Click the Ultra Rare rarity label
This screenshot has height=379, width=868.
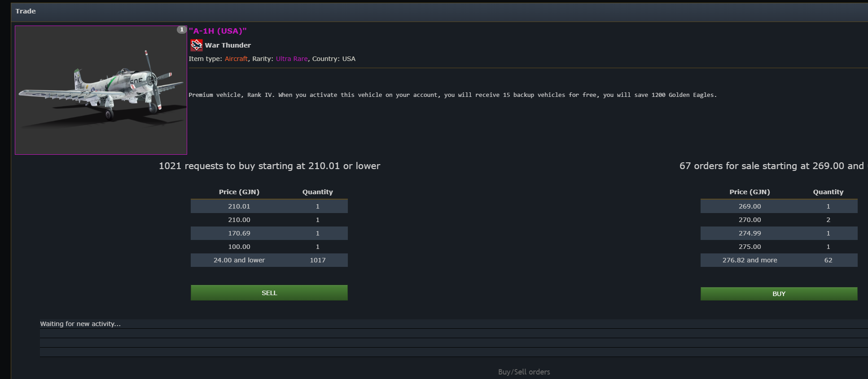(x=292, y=59)
